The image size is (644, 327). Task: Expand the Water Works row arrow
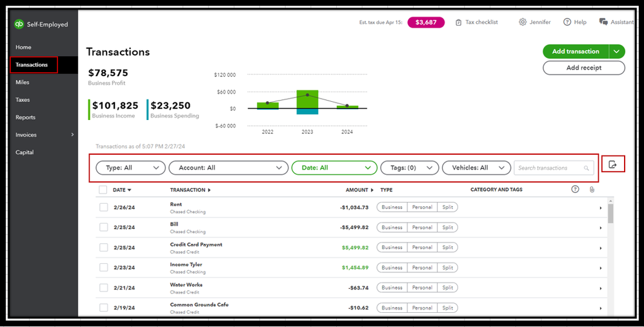tap(601, 288)
